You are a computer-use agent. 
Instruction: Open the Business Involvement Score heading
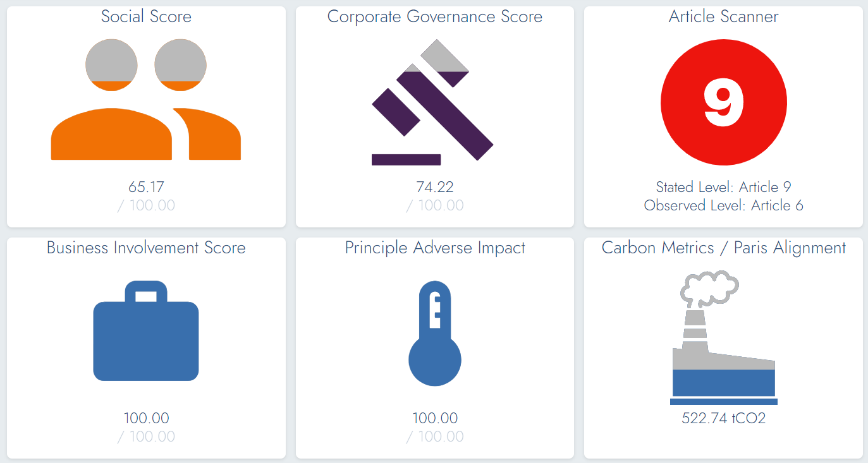tap(146, 248)
